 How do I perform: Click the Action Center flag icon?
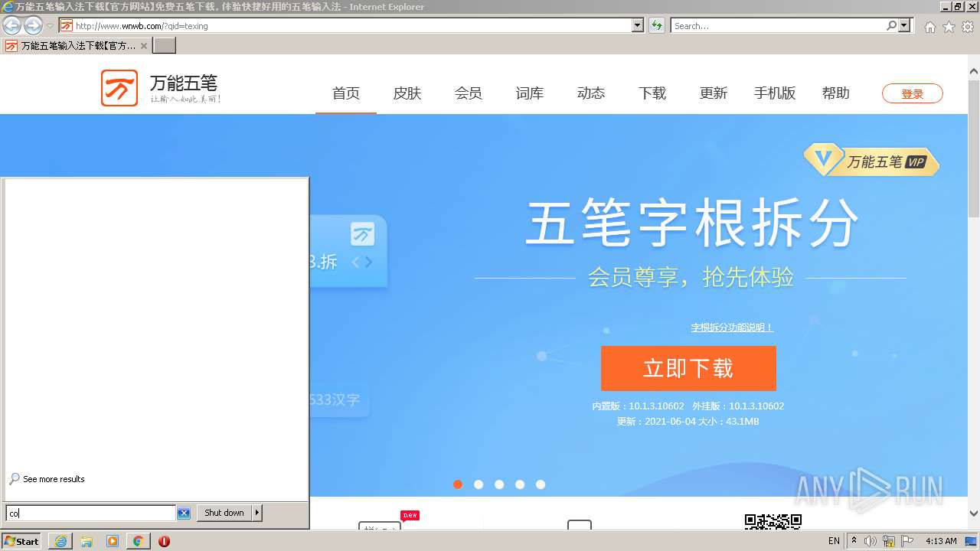[x=907, y=541]
